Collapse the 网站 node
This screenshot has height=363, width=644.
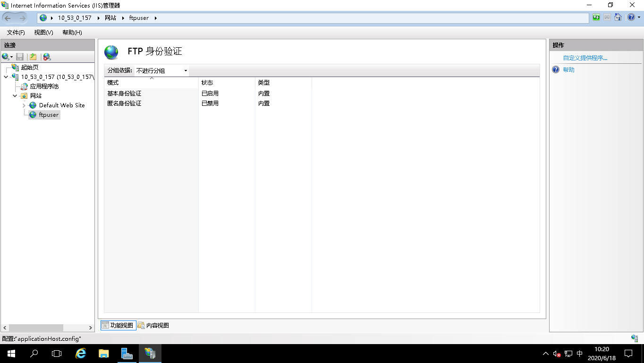[15, 96]
